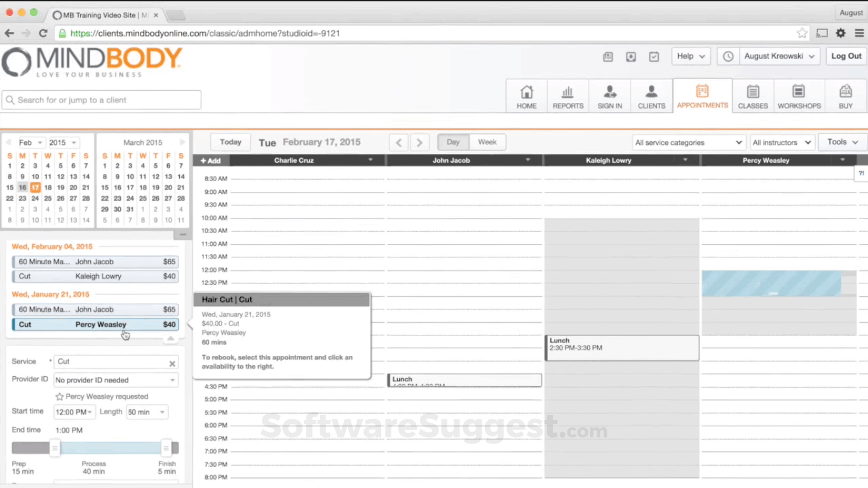Open Charlie Cruz column dropdown arrow
The height and width of the screenshot is (488, 868).
[370, 160]
